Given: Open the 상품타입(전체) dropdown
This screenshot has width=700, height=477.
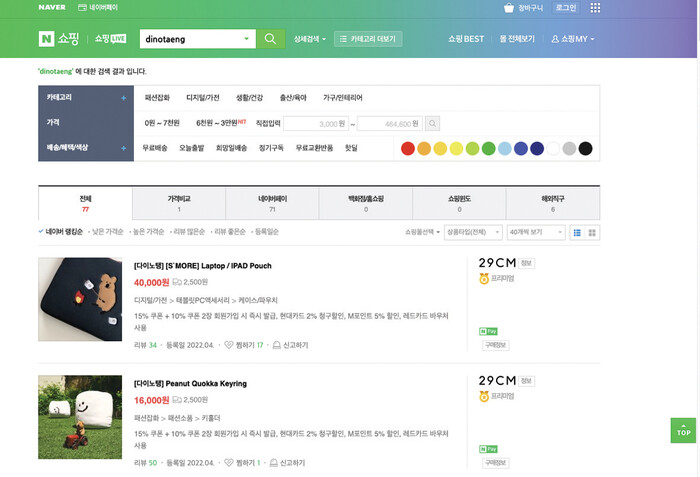Looking at the screenshot, I should coord(473,232).
